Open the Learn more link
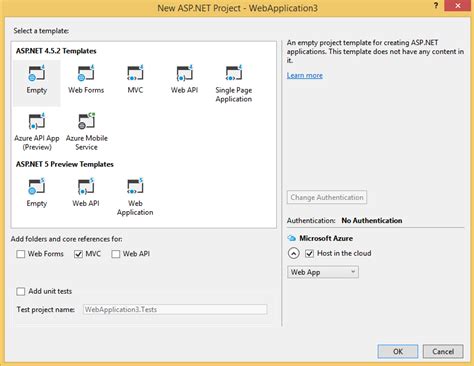 coord(305,75)
